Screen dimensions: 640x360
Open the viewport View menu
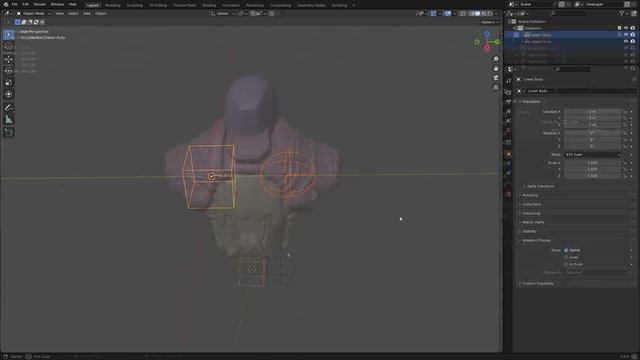point(59,13)
